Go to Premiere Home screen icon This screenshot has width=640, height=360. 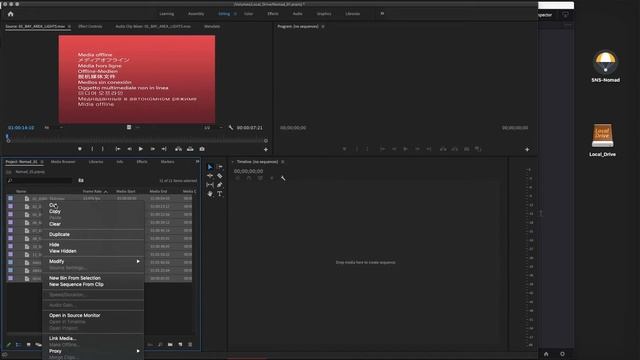pyautogui.click(x=11, y=14)
